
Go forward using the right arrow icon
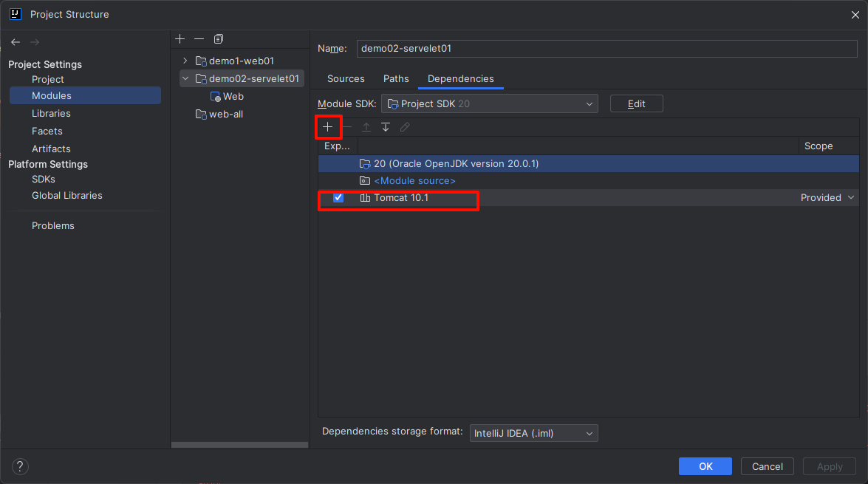[35, 42]
